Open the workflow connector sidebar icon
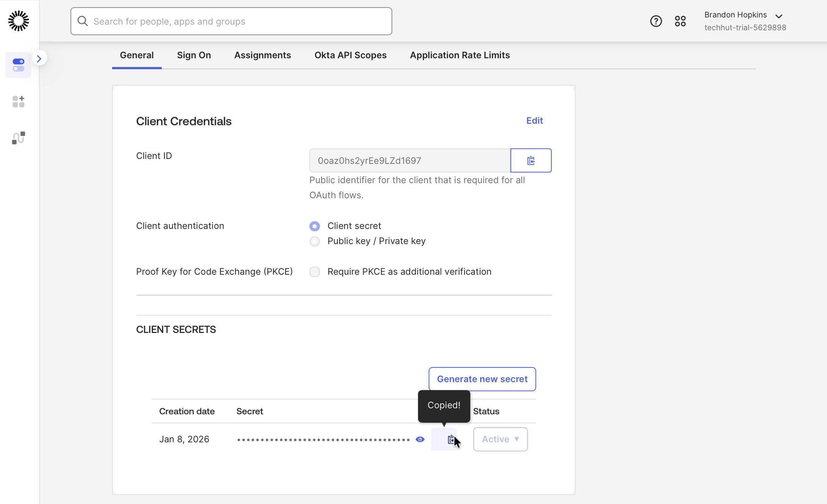Viewport: 827px width, 504px height. pos(18,138)
